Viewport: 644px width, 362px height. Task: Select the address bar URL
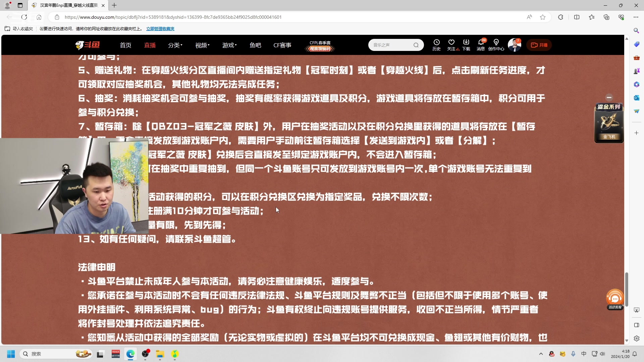tap(173, 17)
